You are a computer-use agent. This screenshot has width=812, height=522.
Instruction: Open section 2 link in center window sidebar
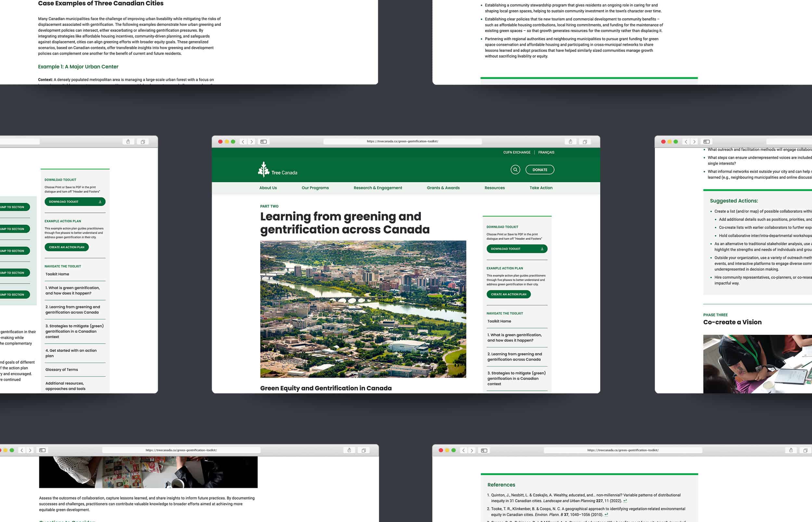point(514,357)
